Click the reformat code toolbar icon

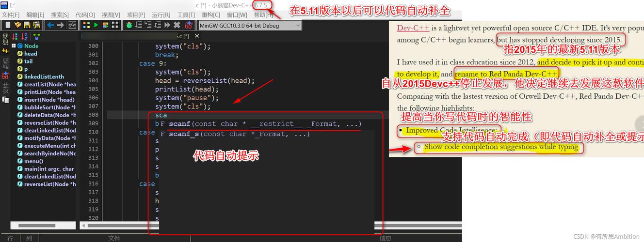[x=72, y=25]
